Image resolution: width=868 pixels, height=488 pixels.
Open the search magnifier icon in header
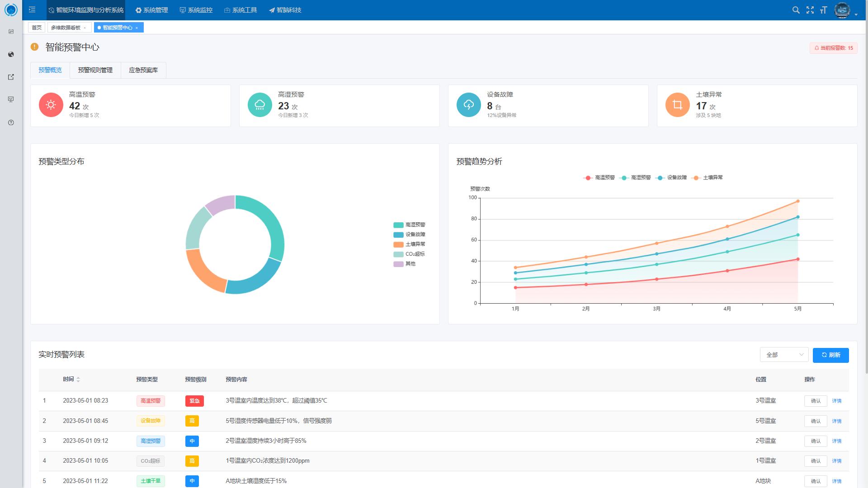(796, 10)
